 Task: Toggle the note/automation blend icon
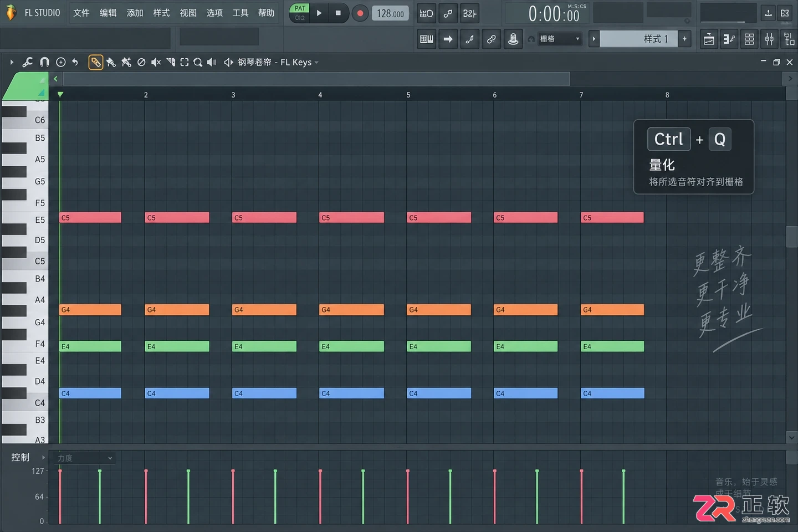pyautogui.click(x=470, y=39)
